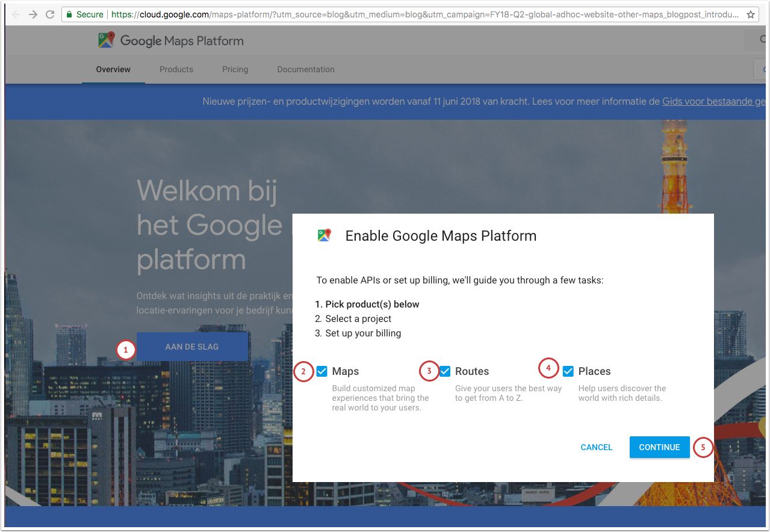The width and height of the screenshot is (770, 532).
Task: Click 'Enable Google Maps Platform' heading
Action: 441,236
